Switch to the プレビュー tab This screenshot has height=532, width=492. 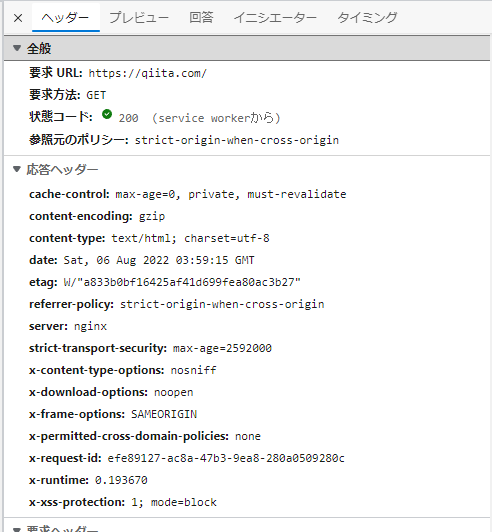tap(139, 18)
